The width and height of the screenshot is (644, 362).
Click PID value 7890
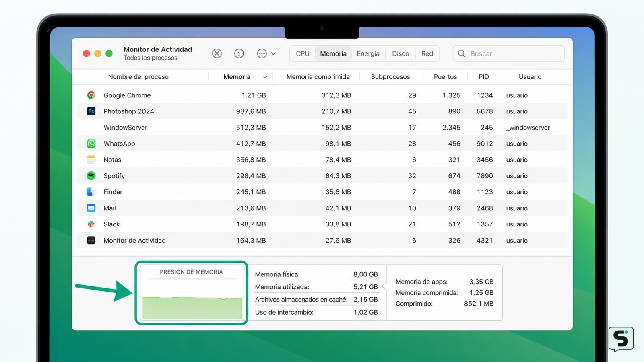(485, 176)
